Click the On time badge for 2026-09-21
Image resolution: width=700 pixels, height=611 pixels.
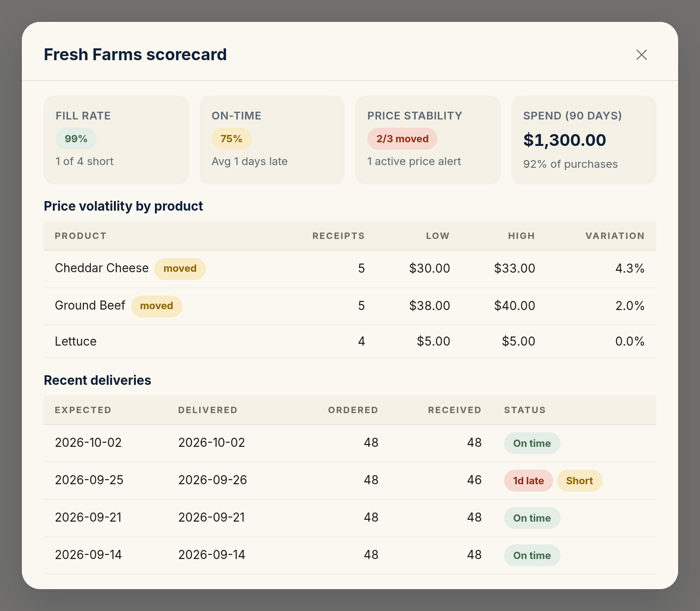(532, 518)
